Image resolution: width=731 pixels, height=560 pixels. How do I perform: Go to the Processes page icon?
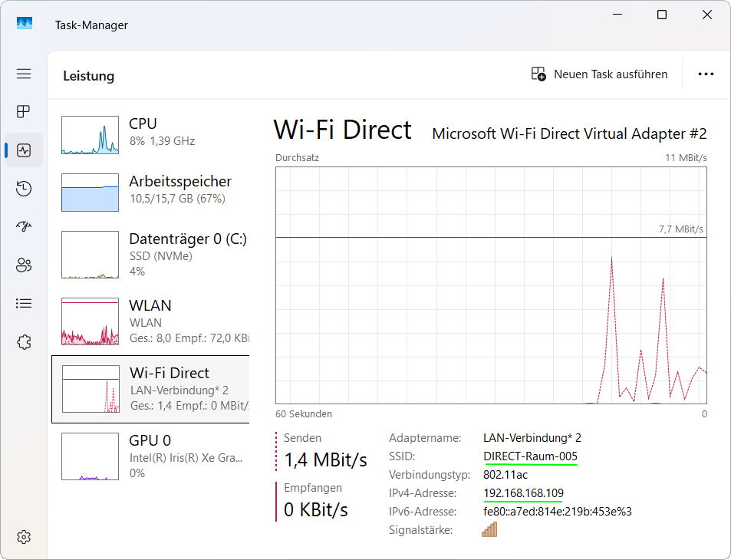point(24,112)
